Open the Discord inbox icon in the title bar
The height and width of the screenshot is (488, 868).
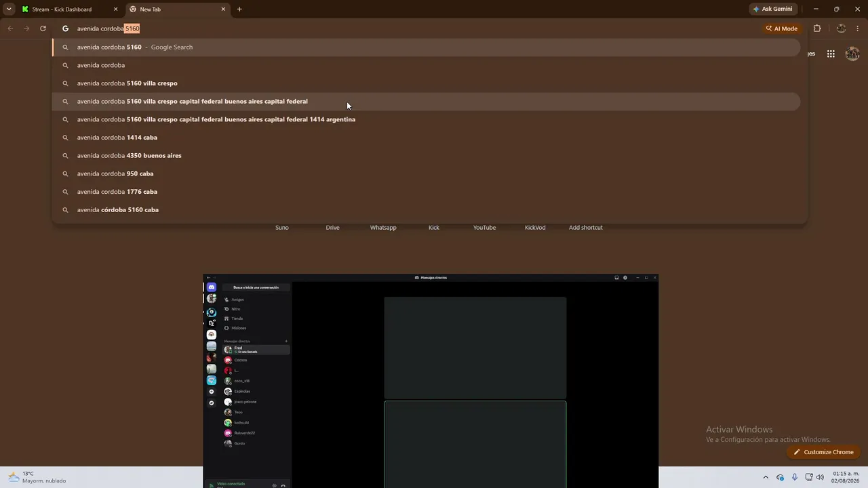616,278
